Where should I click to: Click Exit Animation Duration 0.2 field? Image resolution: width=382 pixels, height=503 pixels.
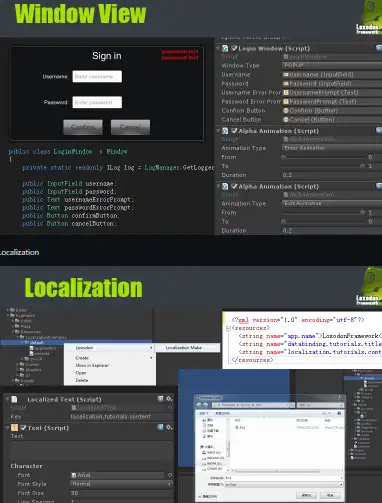pos(332,230)
